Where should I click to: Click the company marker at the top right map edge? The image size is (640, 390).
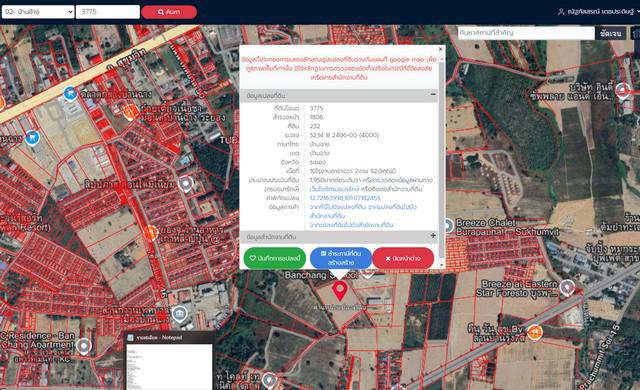point(622,90)
